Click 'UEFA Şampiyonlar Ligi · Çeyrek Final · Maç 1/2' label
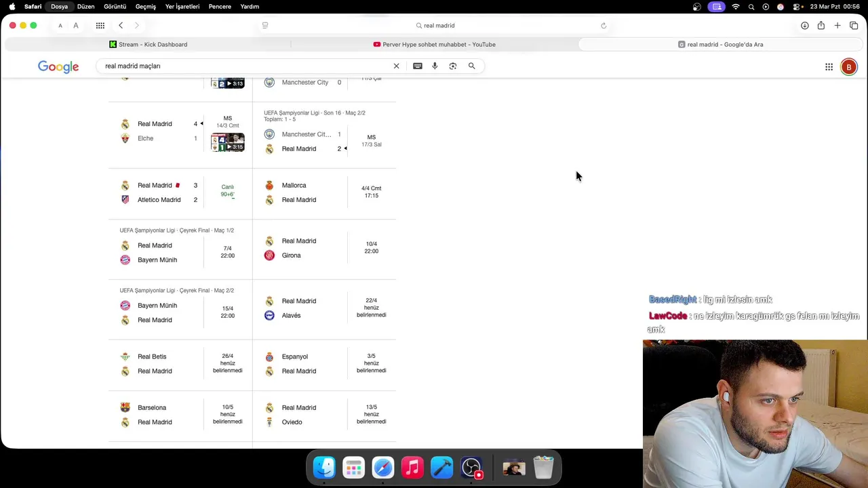The height and width of the screenshot is (488, 868). click(x=177, y=230)
